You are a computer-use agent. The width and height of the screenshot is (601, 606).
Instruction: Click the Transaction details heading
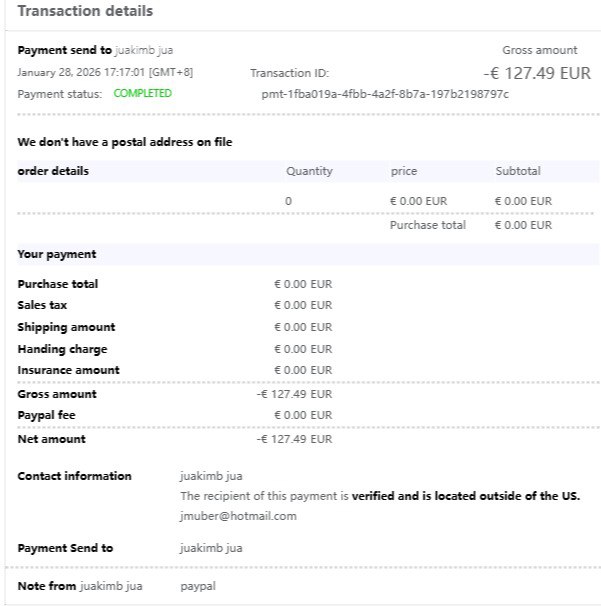[86, 12]
